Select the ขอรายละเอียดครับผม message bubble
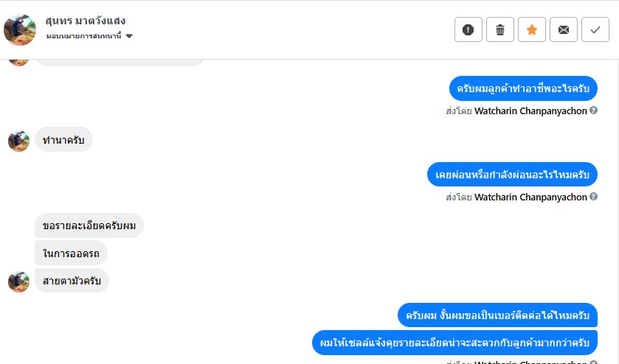This screenshot has height=364, width=619. pos(89,225)
